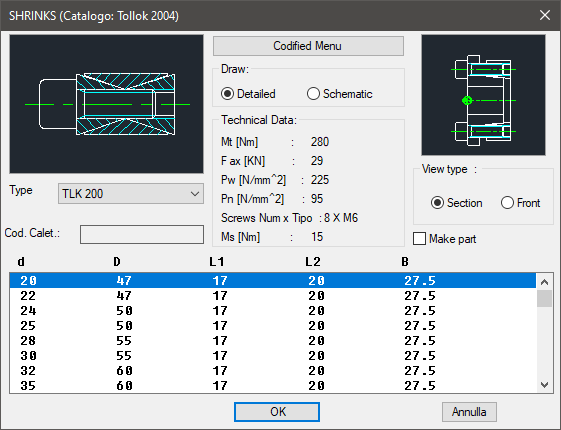Click the list scrollbar up arrow
The image size is (561, 430).
(545, 282)
